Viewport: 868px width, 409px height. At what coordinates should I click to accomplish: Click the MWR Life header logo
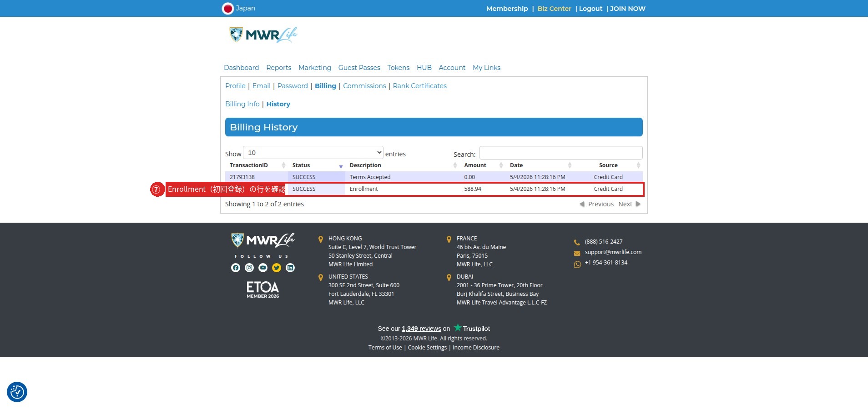tap(263, 35)
